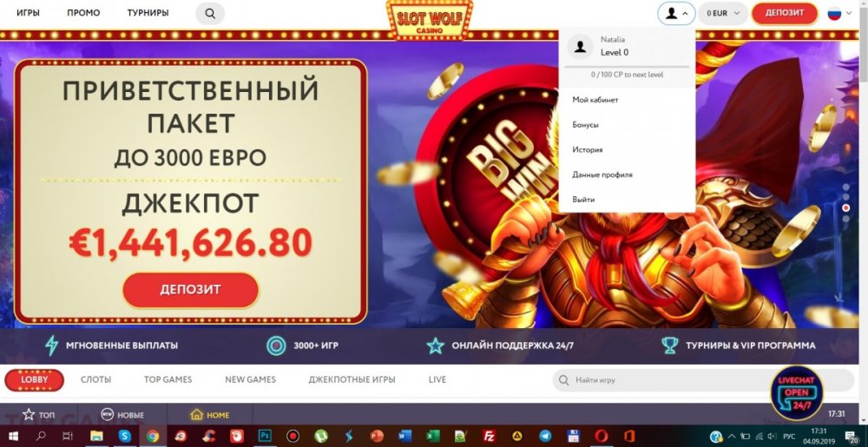
Task: Open the ДЖЕКПОТНЫЕ ИГРЫ tab
Action: click(x=352, y=379)
